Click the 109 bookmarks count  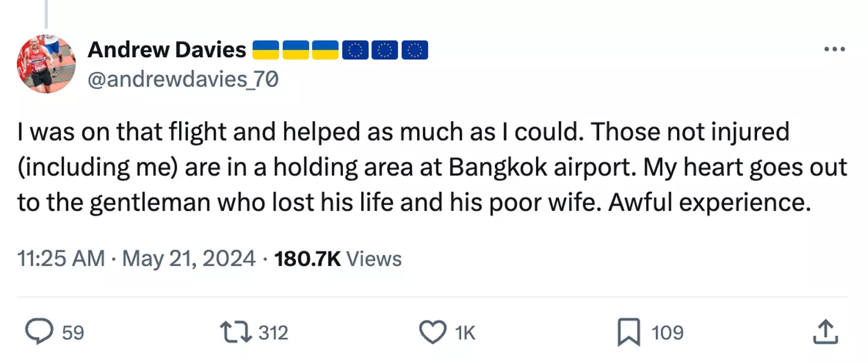tap(667, 332)
